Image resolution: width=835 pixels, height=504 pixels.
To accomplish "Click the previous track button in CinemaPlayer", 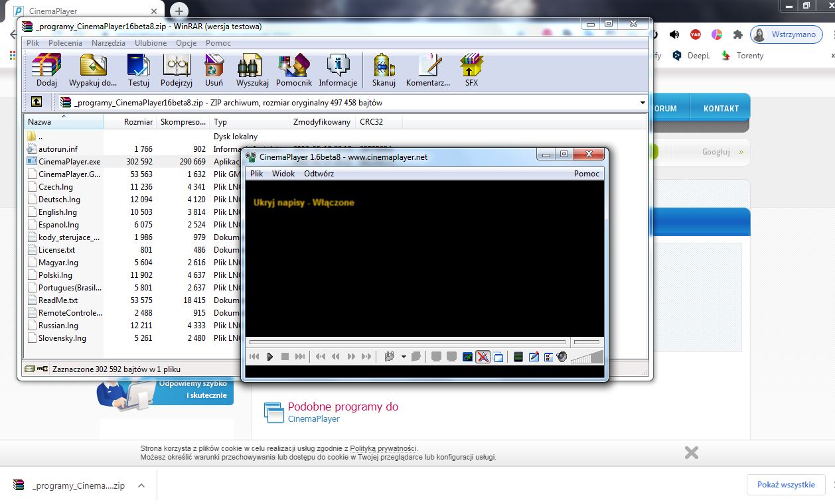I will click(254, 357).
